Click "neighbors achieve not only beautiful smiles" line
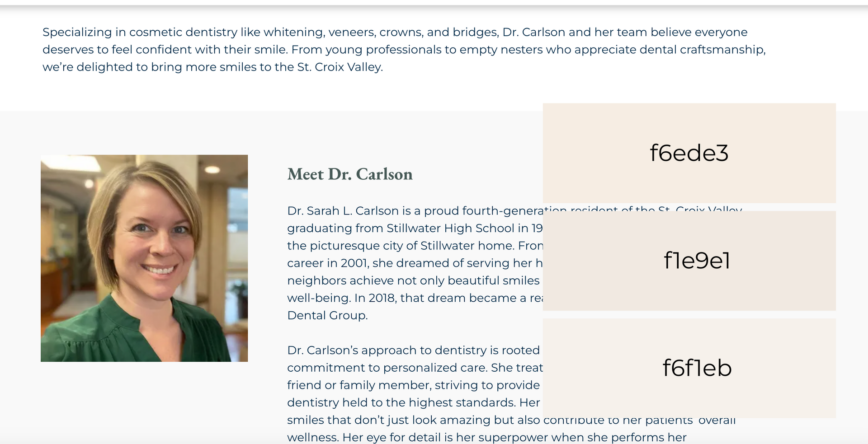 (x=414, y=280)
